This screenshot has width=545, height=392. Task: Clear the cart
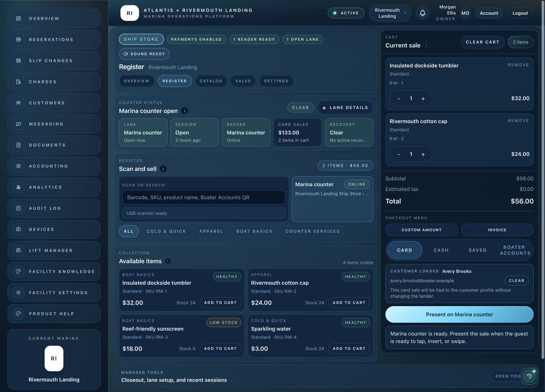pyautogui.click(x=483, y=42)
